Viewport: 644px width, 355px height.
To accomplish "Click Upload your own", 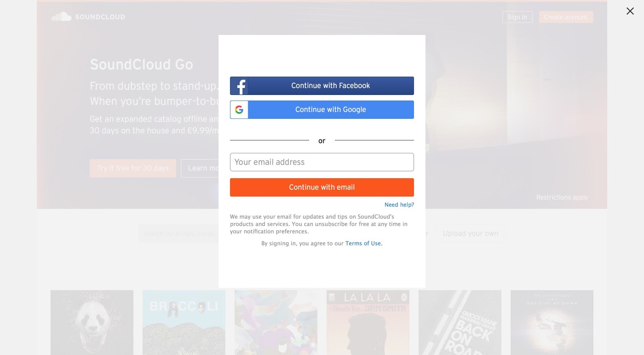I will point(471,233).
